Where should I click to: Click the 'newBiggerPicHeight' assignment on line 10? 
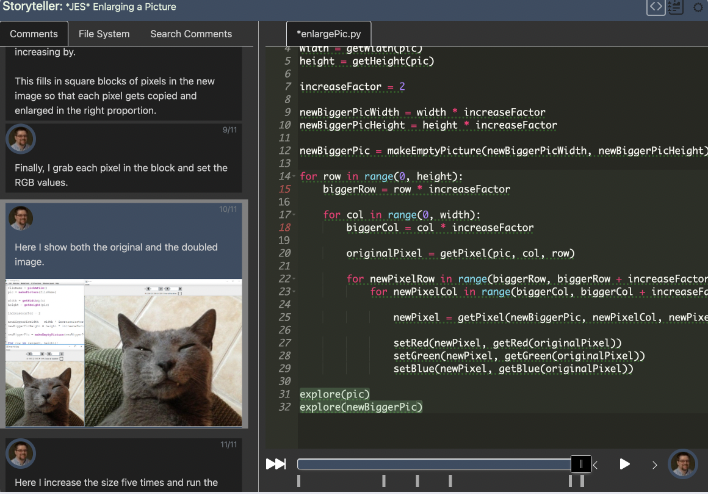pyautogui.click(x=429, y=125)
